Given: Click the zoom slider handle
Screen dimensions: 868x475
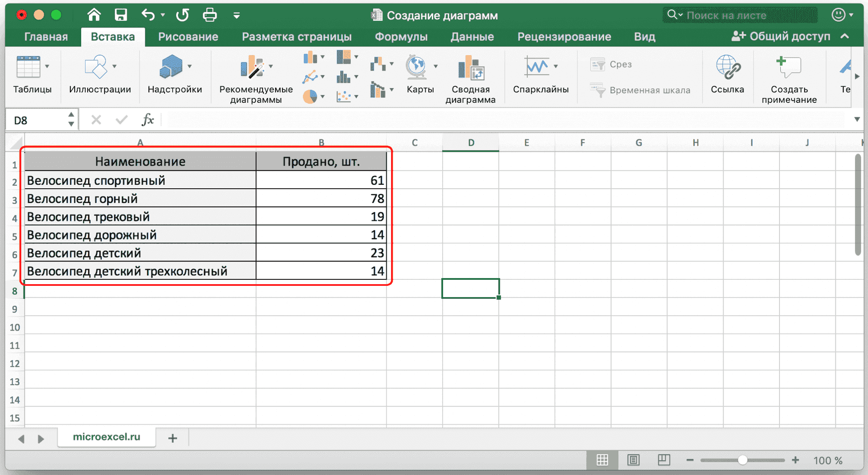Looking at the screenshot, I should pos(743,460).
